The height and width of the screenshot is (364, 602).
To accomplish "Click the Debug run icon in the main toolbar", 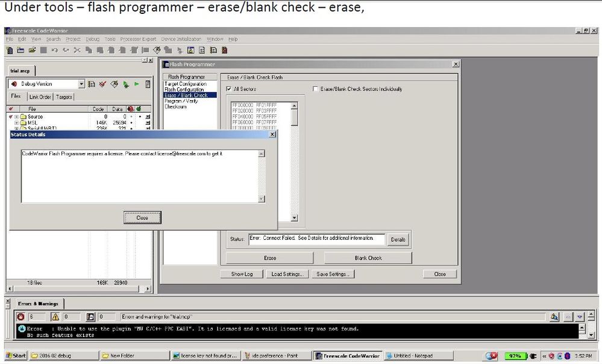I will 180,50.
